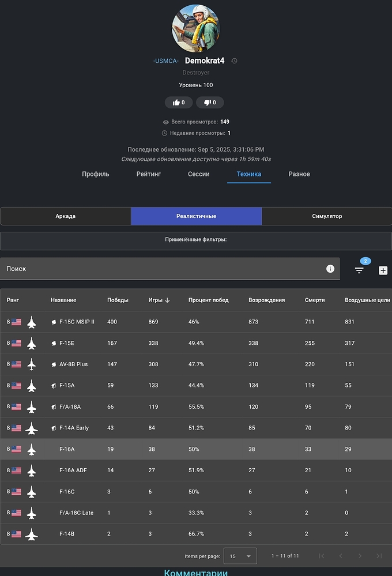Click the aircraft icon in AV-8B Plus row
The width and height of the screenshot is (392, 576).
tap(32, 364)
